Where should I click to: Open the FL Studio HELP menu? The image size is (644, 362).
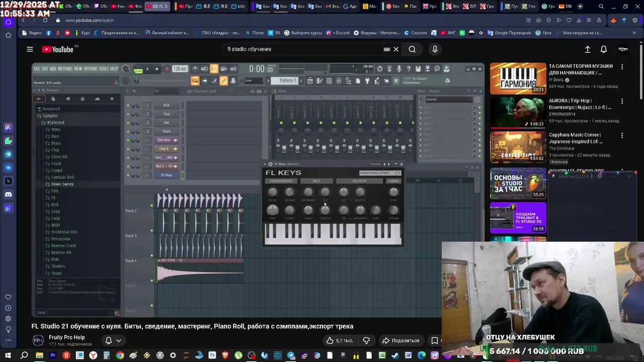coord(114,69)
